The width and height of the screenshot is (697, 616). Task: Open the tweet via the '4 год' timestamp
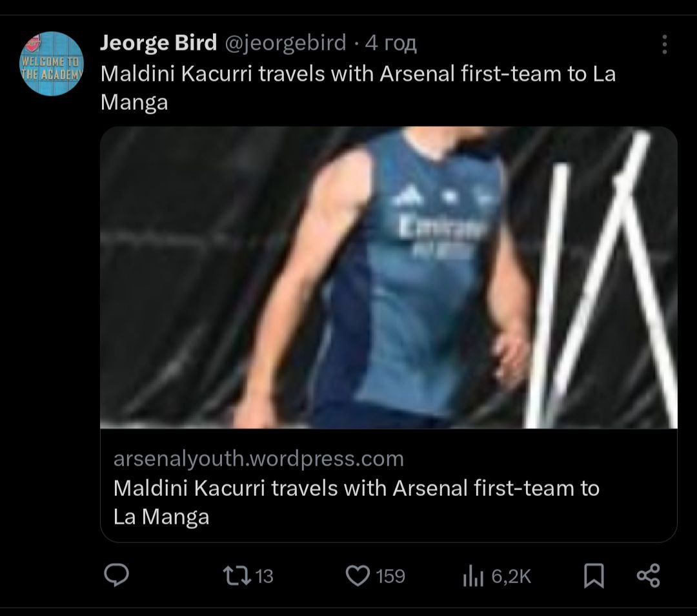[390, 43]
